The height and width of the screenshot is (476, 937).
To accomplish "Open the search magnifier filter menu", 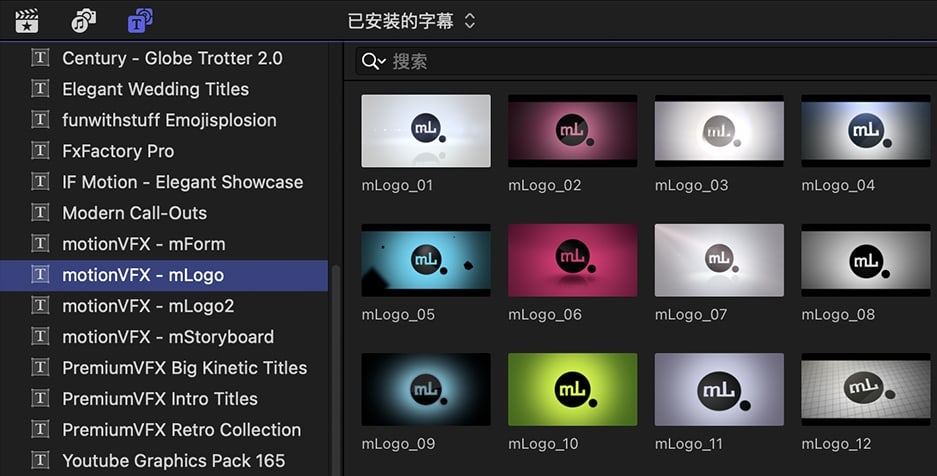I will tap(373, 61).
